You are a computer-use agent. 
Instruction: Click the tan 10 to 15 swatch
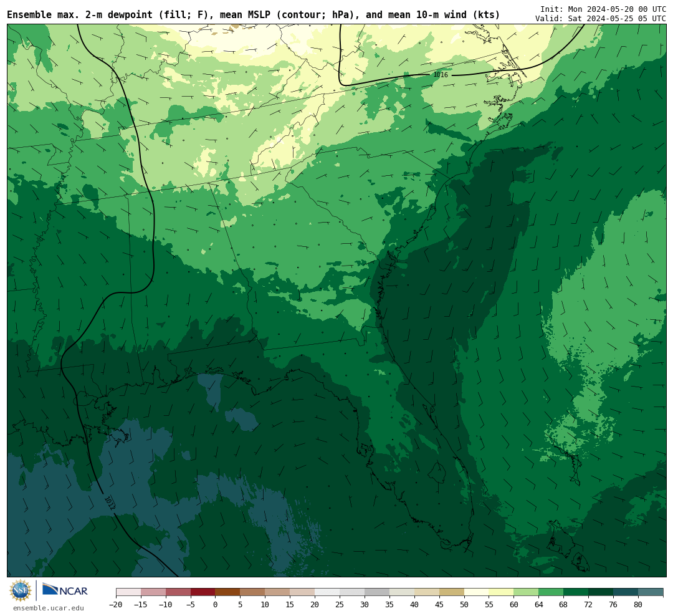278,592
